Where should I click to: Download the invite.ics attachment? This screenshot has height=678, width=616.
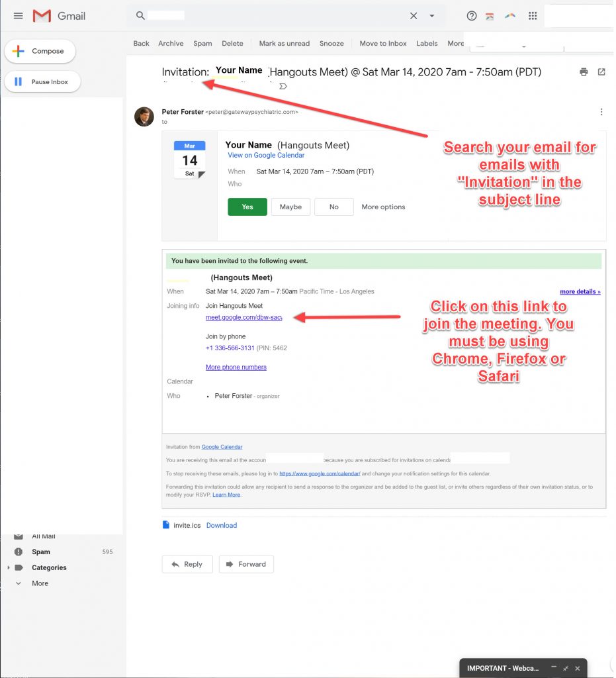tap(222, 525)
